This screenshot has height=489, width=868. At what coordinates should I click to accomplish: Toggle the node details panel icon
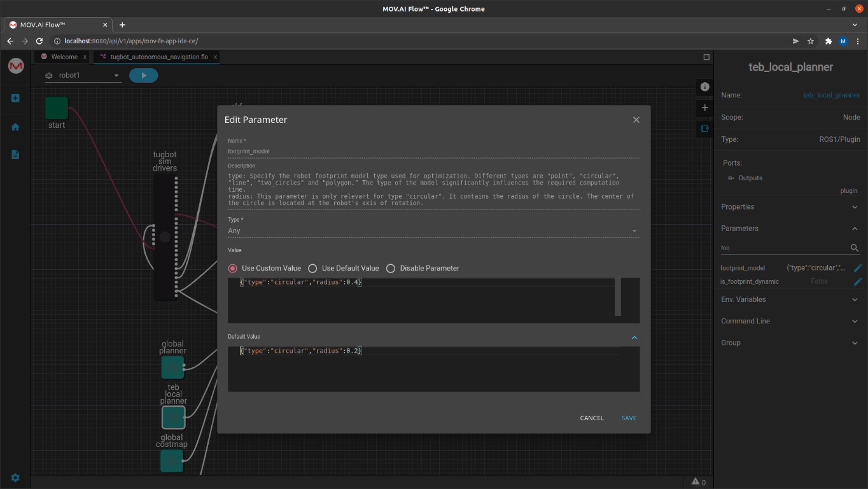click(x=704, y=128)
